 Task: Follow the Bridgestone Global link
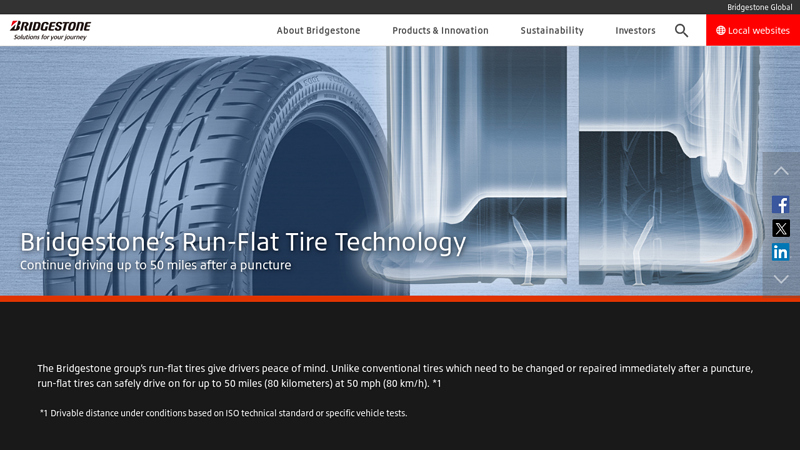[759, 7]
